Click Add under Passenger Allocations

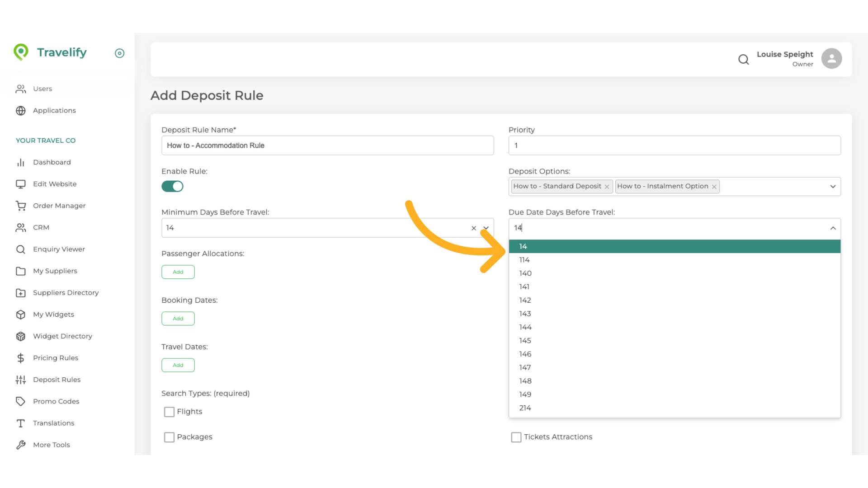pyautogui.click(x=178, y=272)
